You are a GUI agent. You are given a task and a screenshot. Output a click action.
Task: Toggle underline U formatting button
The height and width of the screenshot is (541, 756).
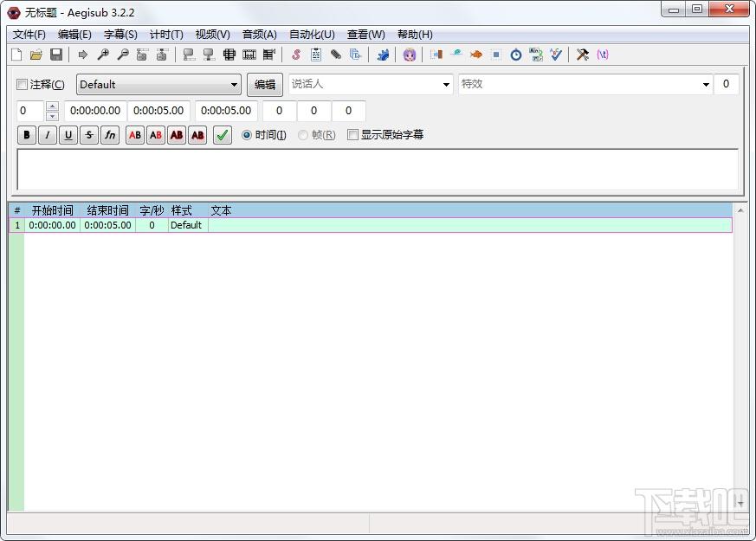[x=68, y=135]
